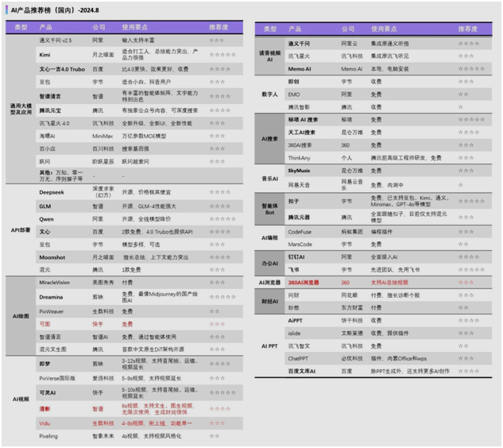503x448 pixels.
Task: Click the '智象未来' company cell
Action: point(103,436)
